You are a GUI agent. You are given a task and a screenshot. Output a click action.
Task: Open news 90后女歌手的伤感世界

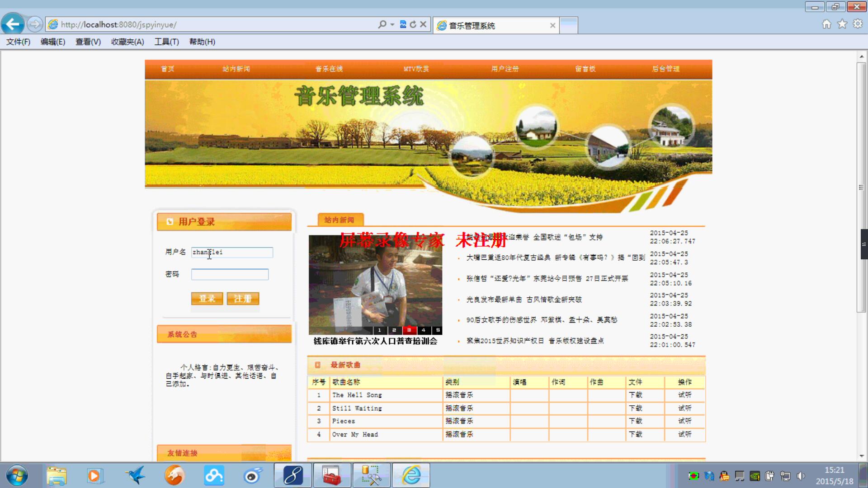[542, 320]
